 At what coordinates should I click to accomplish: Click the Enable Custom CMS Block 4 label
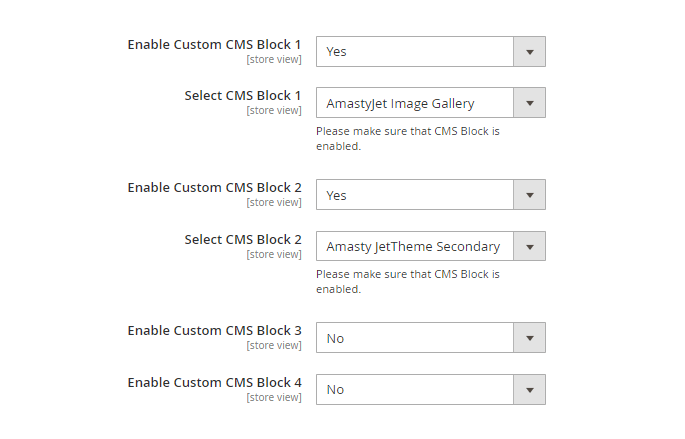(214, 383)
